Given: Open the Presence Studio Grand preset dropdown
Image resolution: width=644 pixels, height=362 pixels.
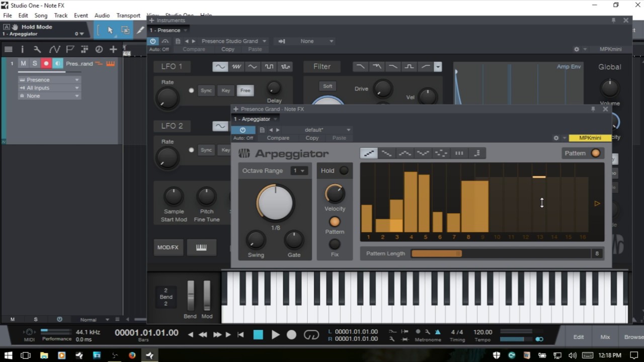Looking at the screenshot, I should (x=233, y=41).
